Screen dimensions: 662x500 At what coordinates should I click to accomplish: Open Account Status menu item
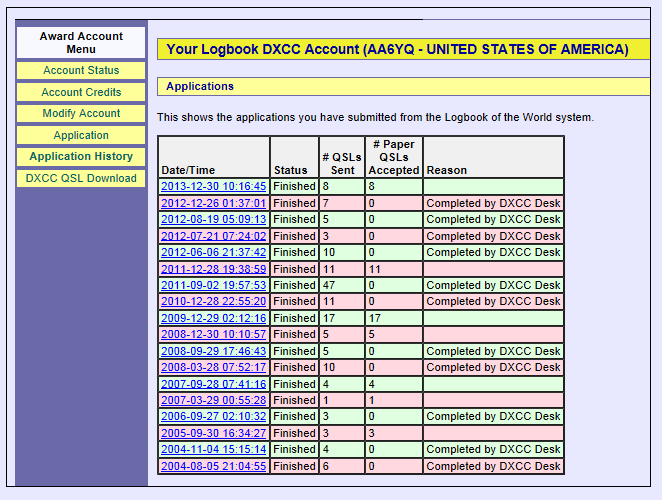click(81, 70)
